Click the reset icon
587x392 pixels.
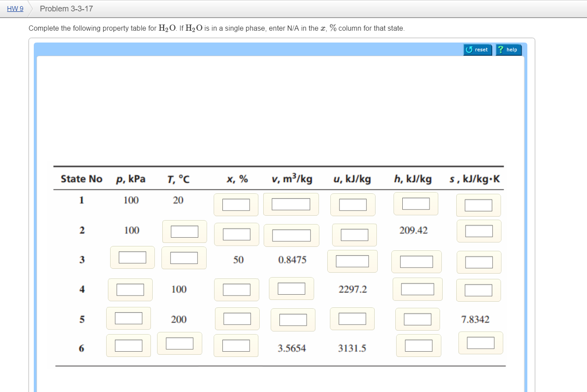point(469,50)
